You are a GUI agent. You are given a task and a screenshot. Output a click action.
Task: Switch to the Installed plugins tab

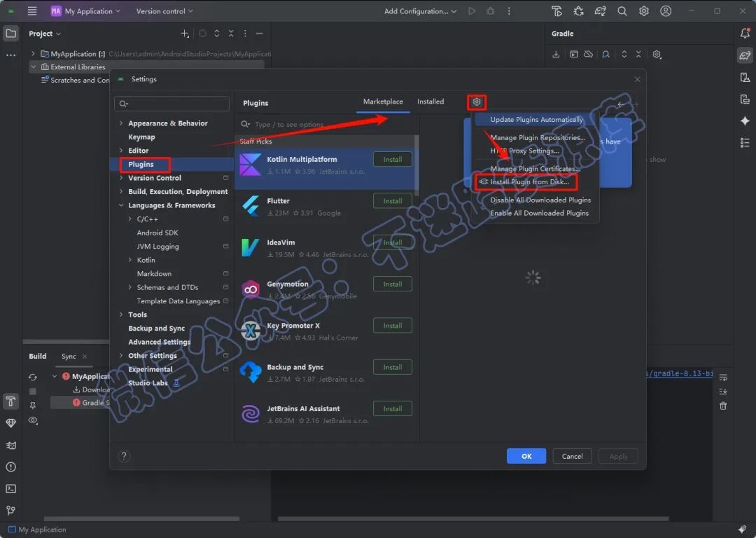pos(430,102)
